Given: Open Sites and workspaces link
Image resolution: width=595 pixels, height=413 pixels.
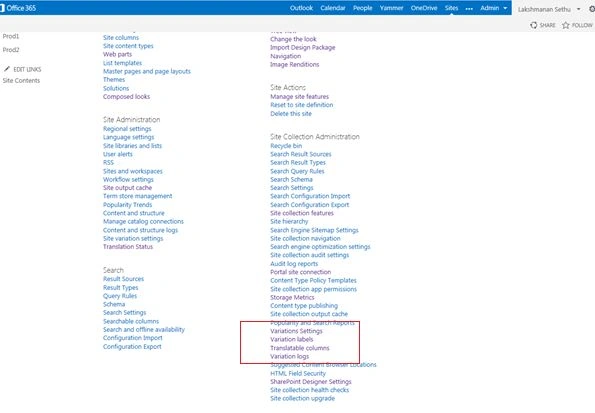Looking at the screenshot, I should coord(133,171).
